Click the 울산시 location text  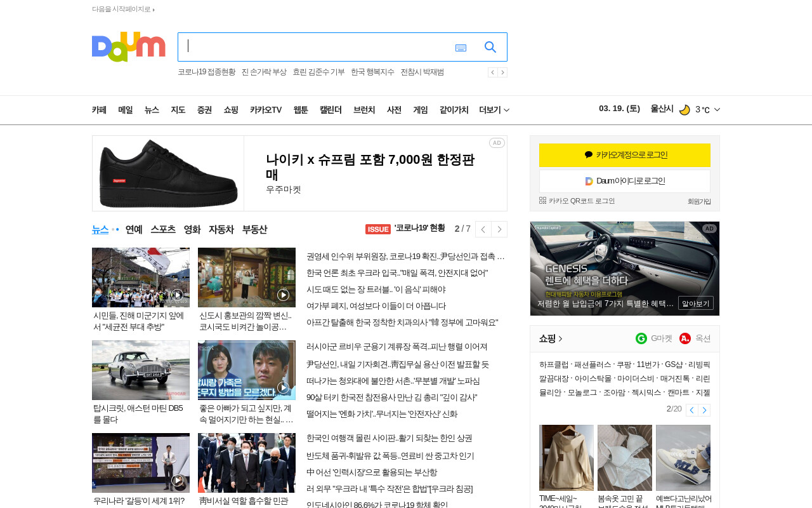pos(662,109)
